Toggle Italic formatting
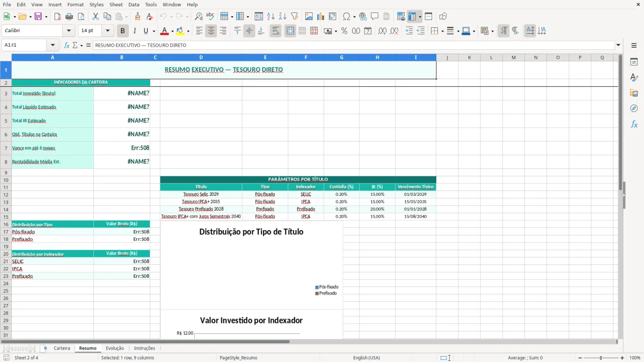This screenshot has width=644, height=362. pos(135,31)
